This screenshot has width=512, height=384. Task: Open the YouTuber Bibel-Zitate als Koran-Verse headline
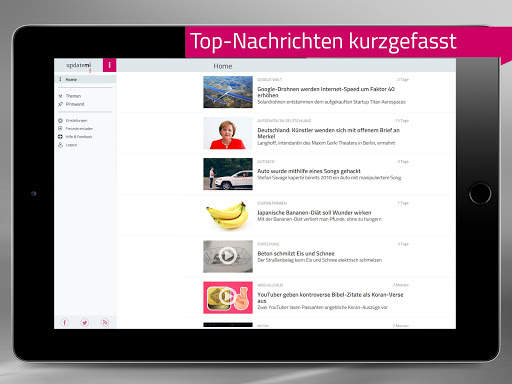tap(330, 298)
